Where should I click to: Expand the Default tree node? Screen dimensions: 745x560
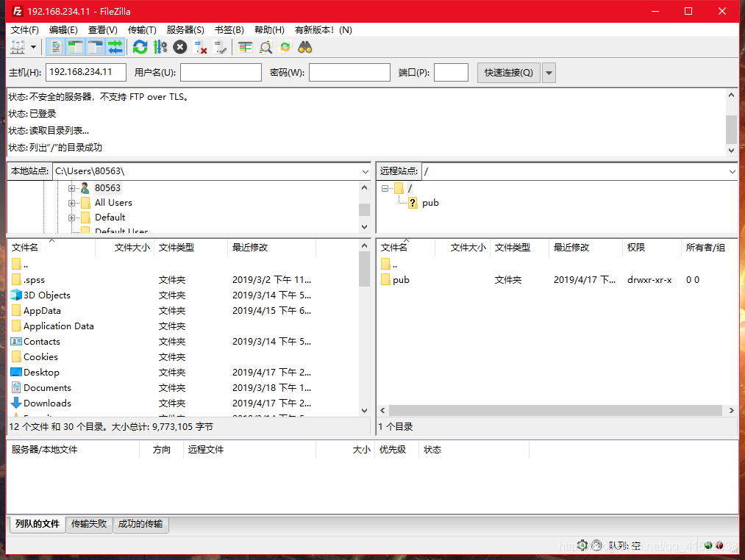(71, 218)
